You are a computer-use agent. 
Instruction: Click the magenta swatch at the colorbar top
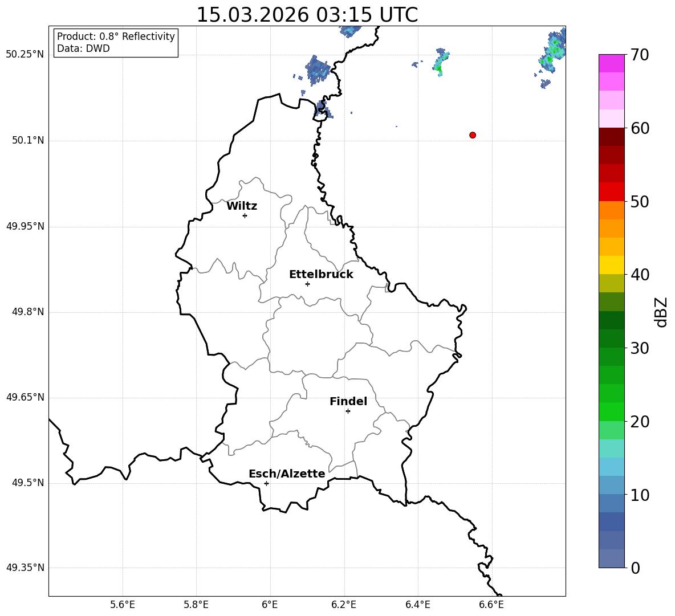[611, 64]
